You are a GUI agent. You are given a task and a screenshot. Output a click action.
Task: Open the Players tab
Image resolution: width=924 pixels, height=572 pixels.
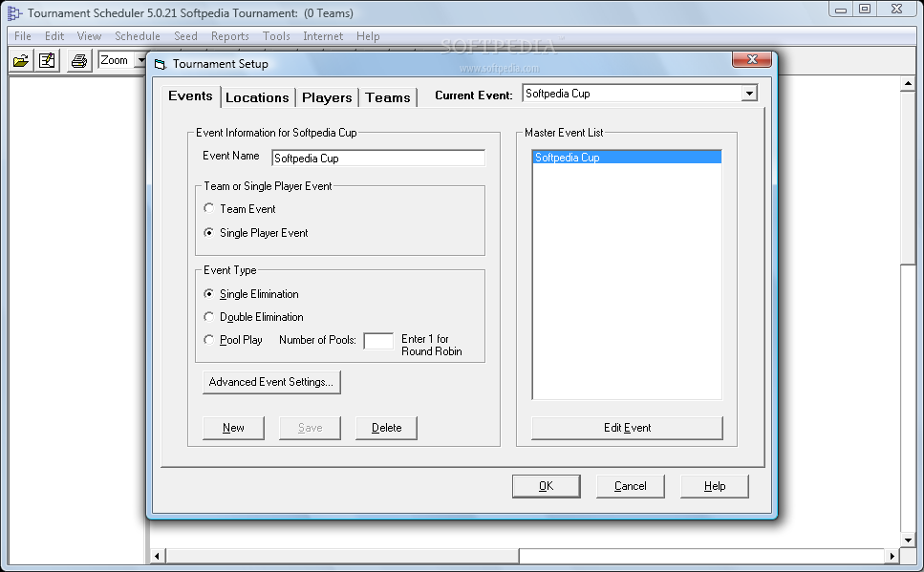pos(327,97)
